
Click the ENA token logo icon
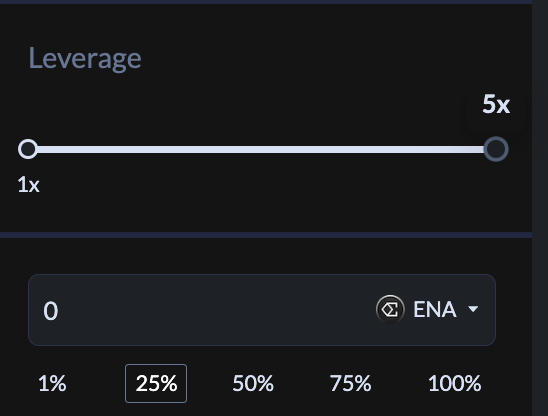pos(390,309)
